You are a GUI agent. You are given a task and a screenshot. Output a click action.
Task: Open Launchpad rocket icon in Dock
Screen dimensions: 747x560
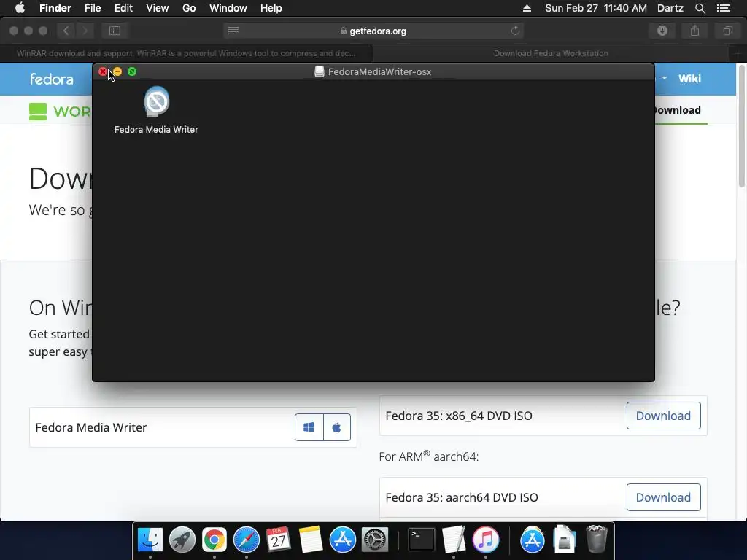(182, 540)
